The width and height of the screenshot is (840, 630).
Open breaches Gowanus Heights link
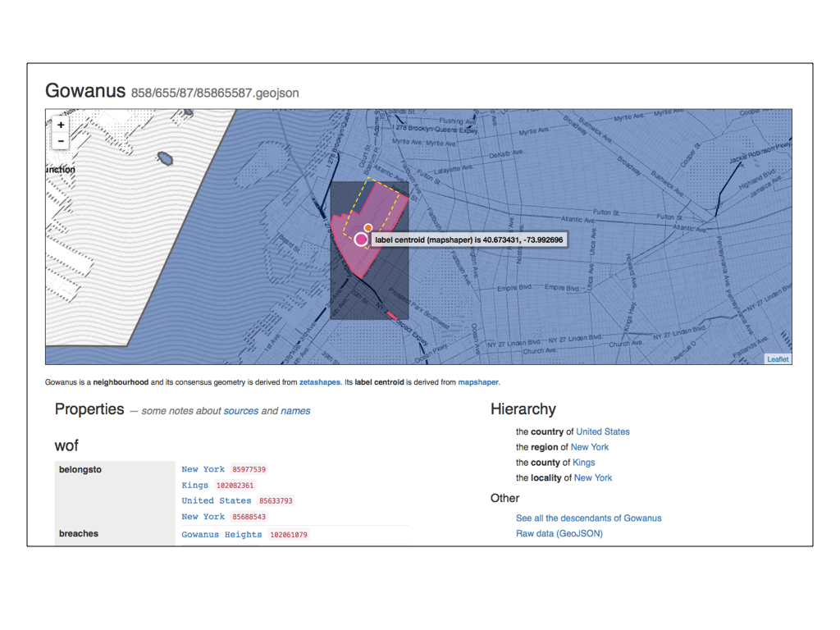point(221,535)
